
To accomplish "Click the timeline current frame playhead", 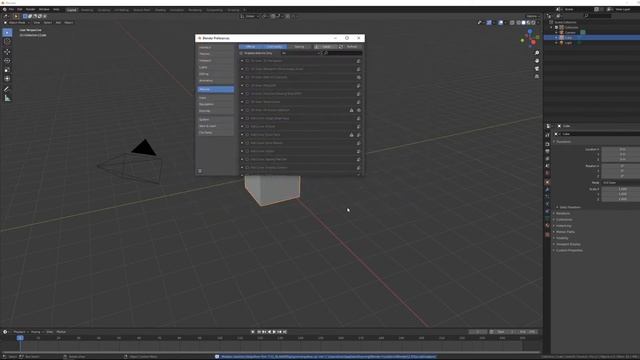I will (x=20, y=338).
